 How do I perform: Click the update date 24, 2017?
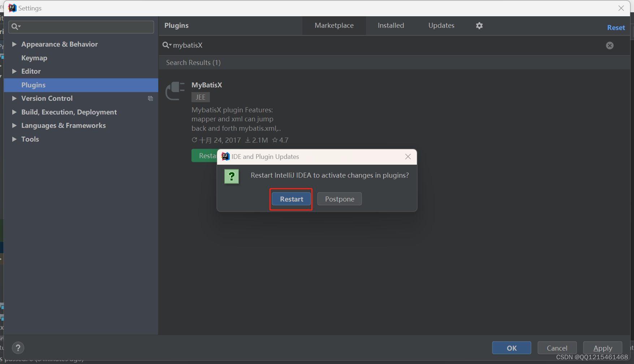click(x=216, y=140)
